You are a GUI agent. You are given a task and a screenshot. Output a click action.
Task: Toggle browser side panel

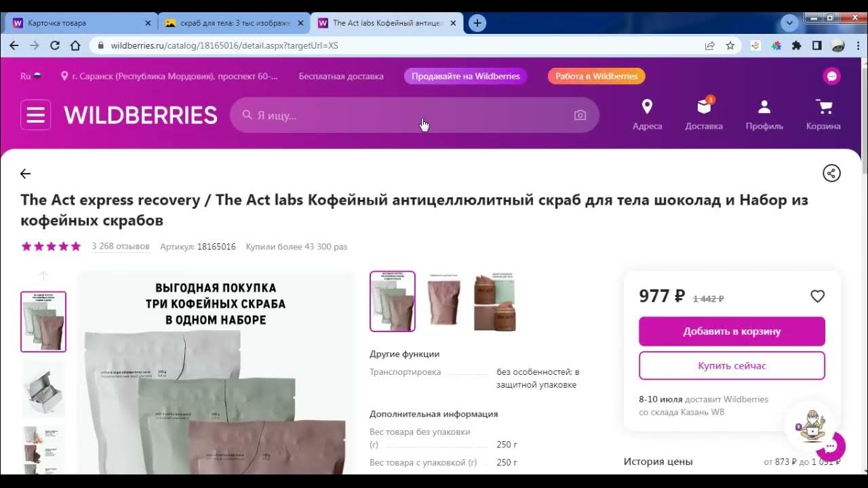pyautogui.click(x=817, y=45)
